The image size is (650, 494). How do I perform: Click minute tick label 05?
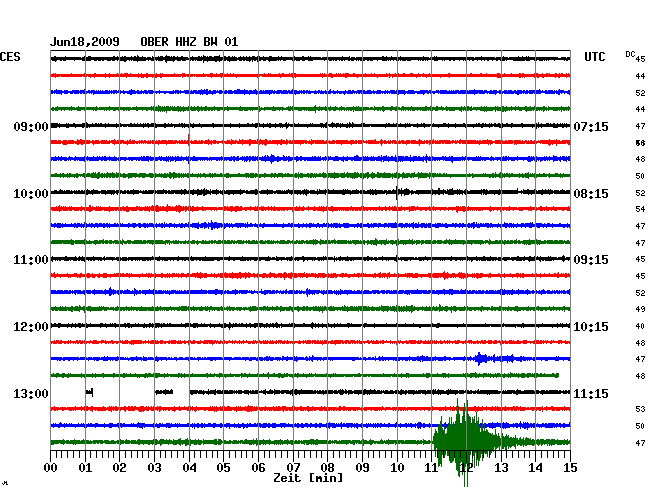pyautogui.click(x=223, y=467)
